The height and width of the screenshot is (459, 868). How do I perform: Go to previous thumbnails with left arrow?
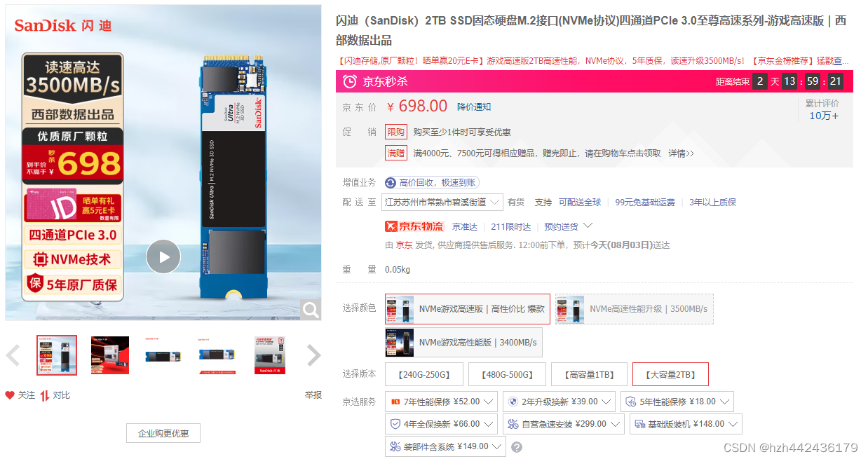pos(13,355)
